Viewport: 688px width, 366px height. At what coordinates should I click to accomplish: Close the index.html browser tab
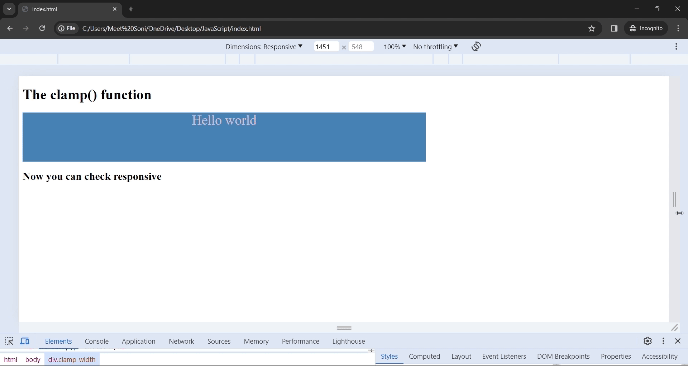coord(115,9)
